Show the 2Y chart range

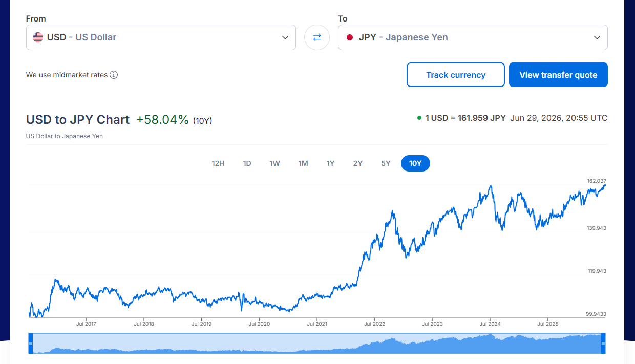(x=358, y=163)
